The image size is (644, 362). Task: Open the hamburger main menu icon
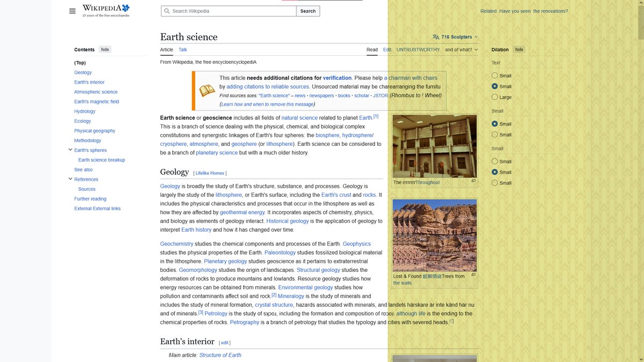[72, 11]
